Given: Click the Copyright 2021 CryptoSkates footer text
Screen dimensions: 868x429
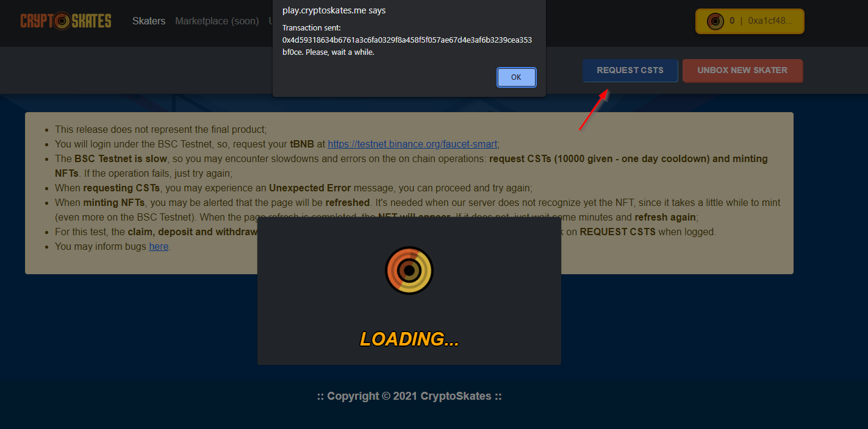Looking at the screenshot, I should [x=409, y=396].
